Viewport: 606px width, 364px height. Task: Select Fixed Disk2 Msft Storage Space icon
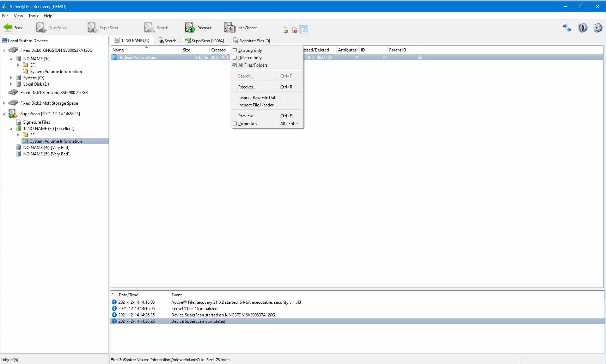[x=13, y=103]
